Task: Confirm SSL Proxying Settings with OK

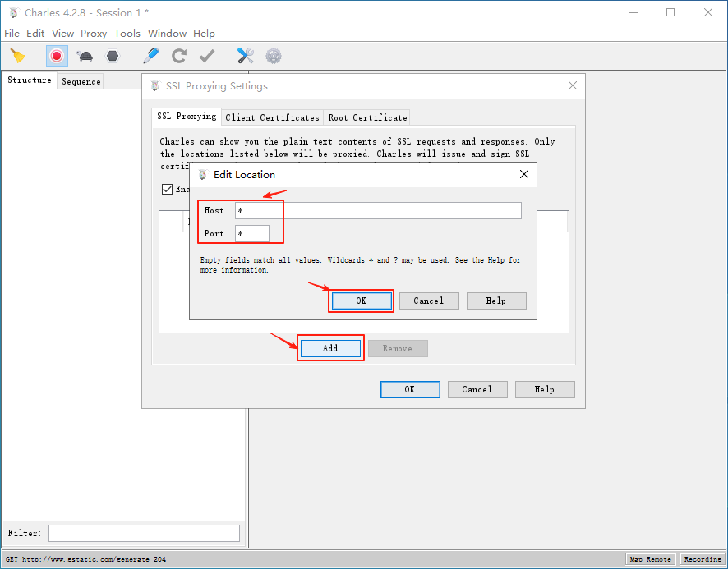Action: pyautogui.click(x=410, y=389)
